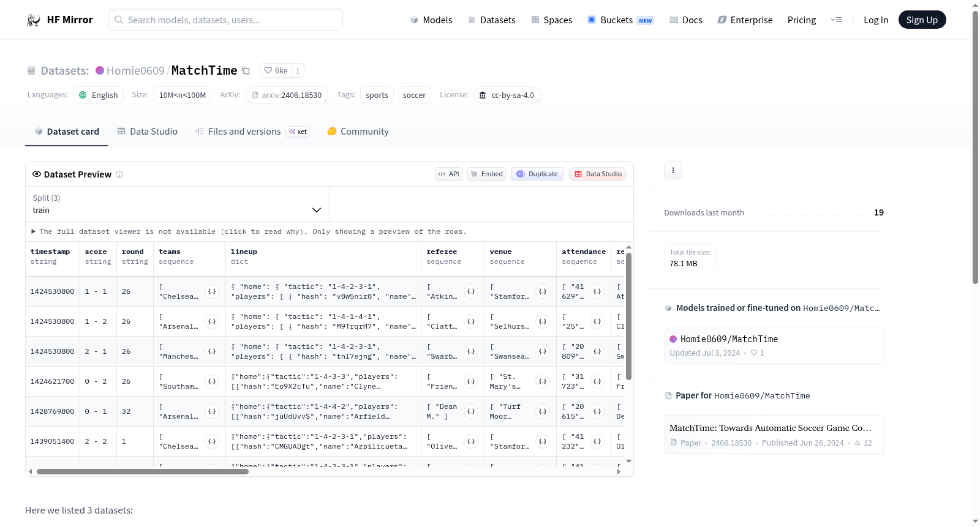980x527 pixels.
Task: Open the arxiv:2406.18530 tag
Action: point(287,95)
